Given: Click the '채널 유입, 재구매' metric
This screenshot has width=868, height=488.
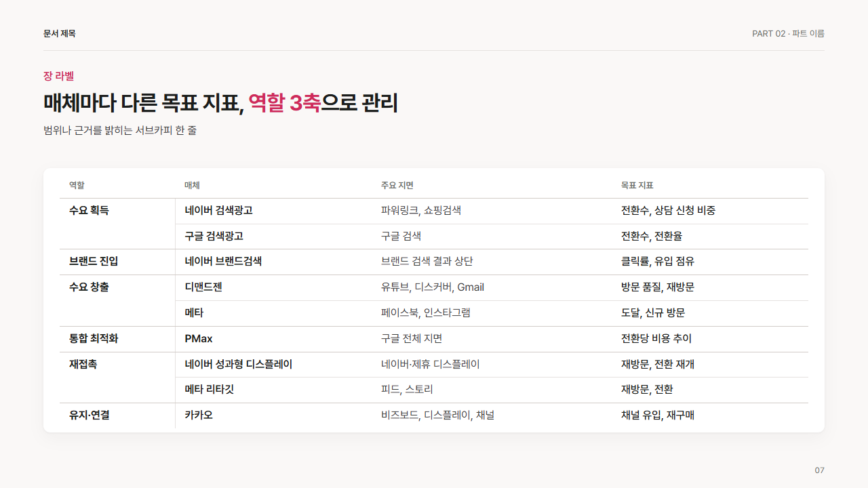Looking at the screenshot, I should [658, 415].
